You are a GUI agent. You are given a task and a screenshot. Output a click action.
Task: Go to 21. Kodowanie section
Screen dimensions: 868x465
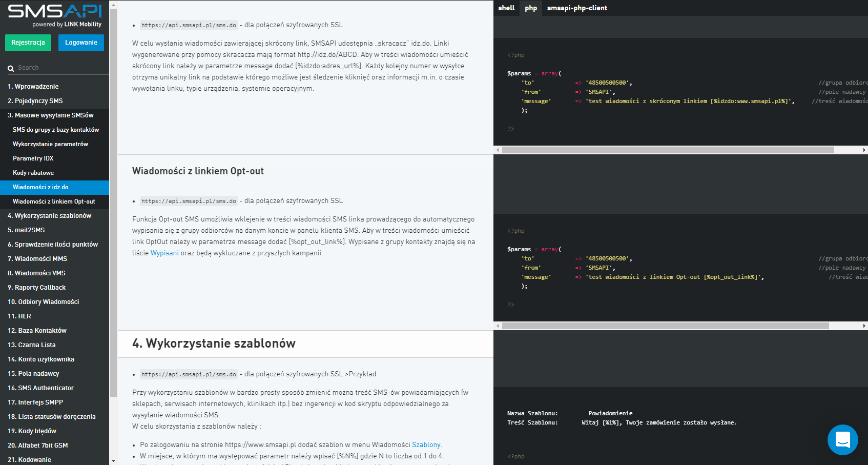pyautogui.click(x=54, y=459)
